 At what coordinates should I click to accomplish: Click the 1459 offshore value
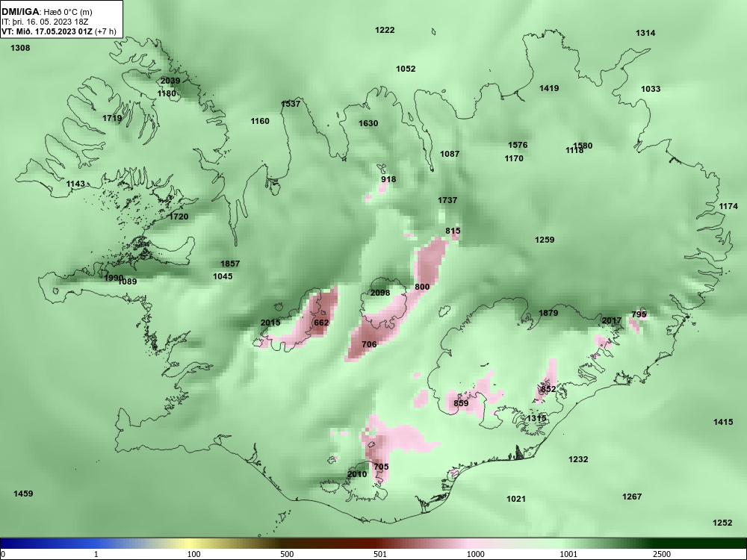click(x=23, y=494)
